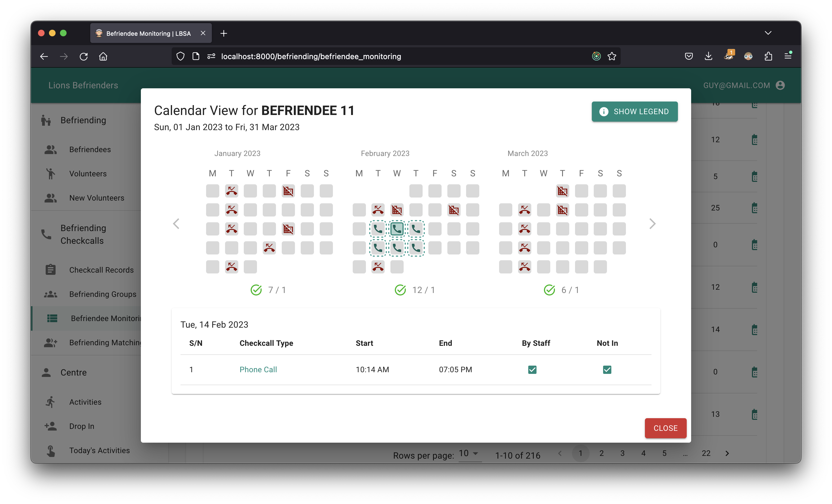Screen dimensions: 832x504
Task: Bookmark this page with the star
Action: click(612, 56)
